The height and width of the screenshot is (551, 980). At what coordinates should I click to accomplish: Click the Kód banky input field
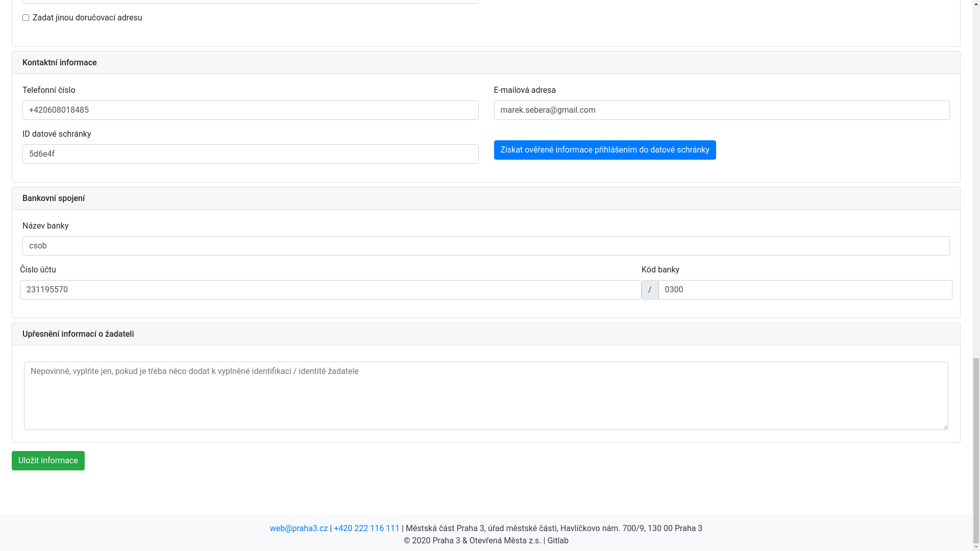pos(804,290)
